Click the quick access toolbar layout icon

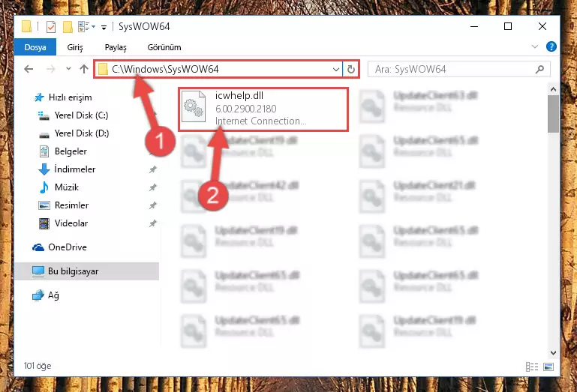coord(84,27)
